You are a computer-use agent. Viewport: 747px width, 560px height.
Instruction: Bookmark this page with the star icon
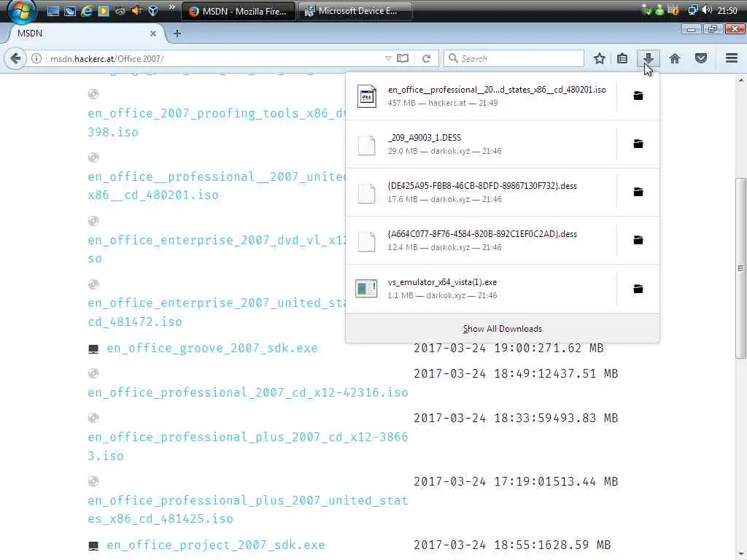(x=600, y=58)
